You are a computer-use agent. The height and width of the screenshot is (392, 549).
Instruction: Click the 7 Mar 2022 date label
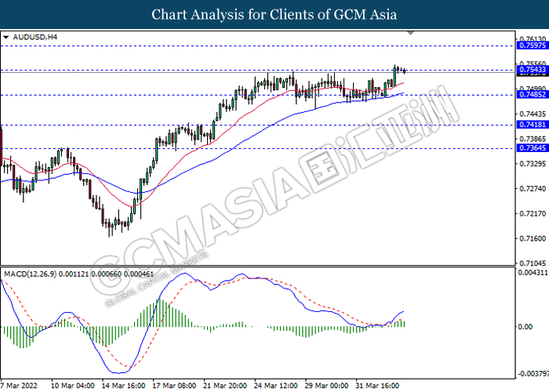point(19,386)
